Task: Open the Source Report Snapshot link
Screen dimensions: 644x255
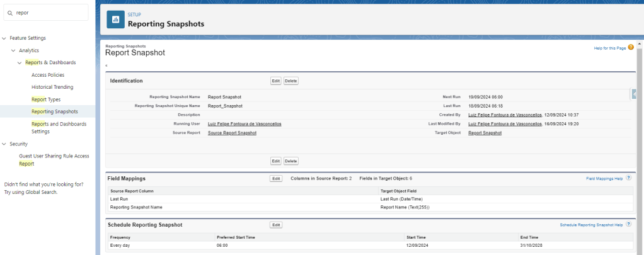Action: [232, 133]
